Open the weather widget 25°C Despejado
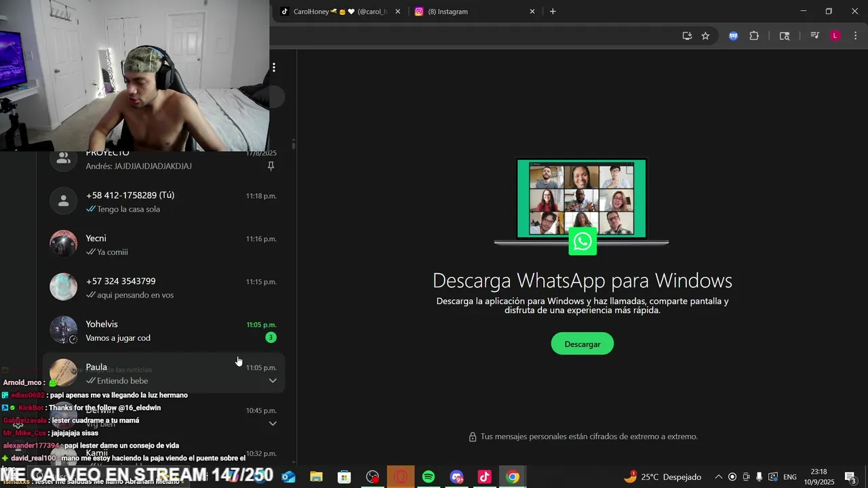 click(x=662, y=477)
